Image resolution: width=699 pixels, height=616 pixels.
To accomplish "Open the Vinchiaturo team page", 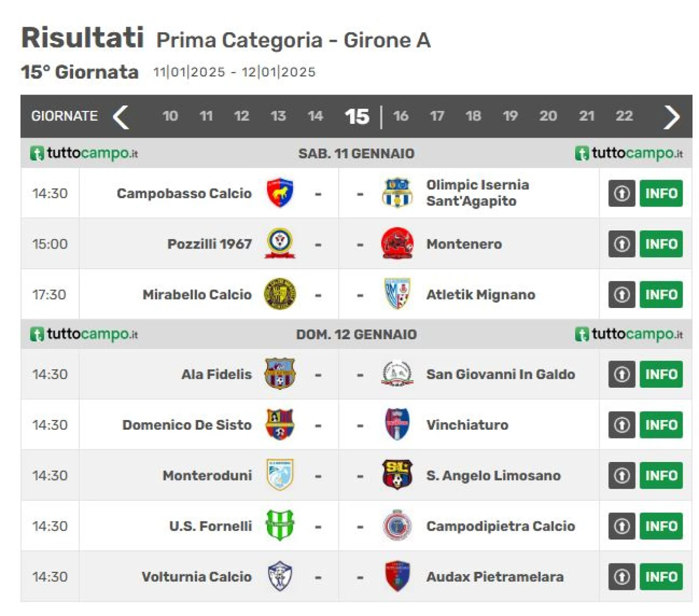I will point(467,425).
